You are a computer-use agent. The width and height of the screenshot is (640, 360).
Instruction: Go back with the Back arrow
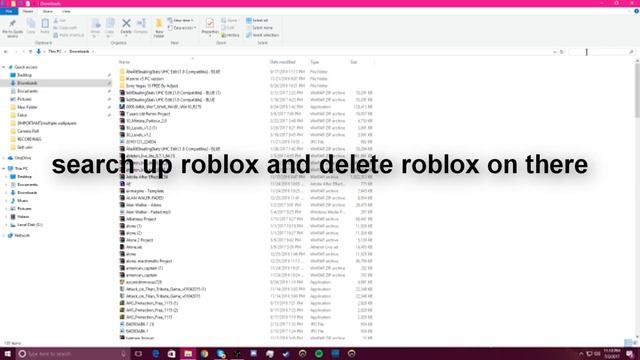point(6,52)
